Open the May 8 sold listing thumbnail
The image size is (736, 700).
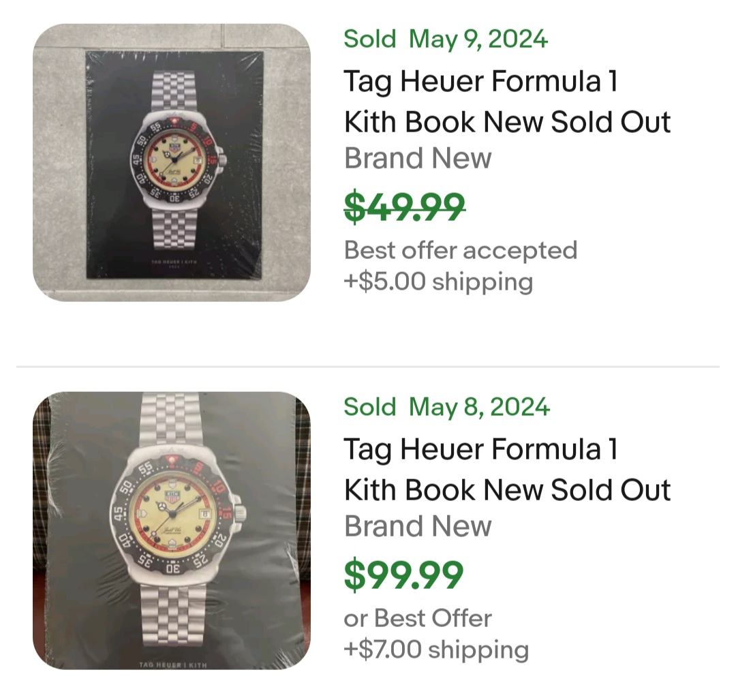pos(171,530)
